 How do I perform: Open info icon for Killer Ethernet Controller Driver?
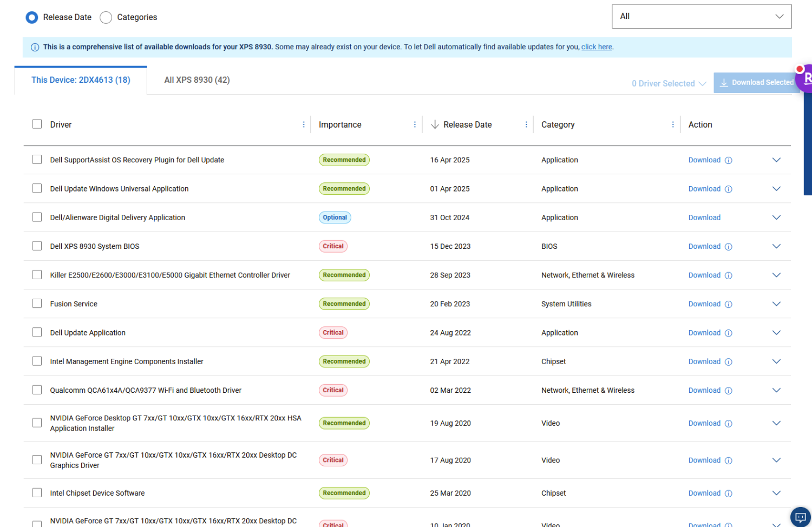tap(728, 275)
